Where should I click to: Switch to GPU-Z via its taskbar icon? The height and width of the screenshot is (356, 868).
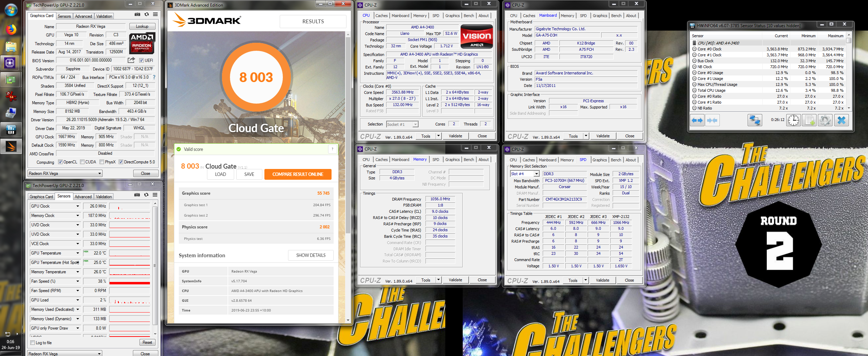10,80
